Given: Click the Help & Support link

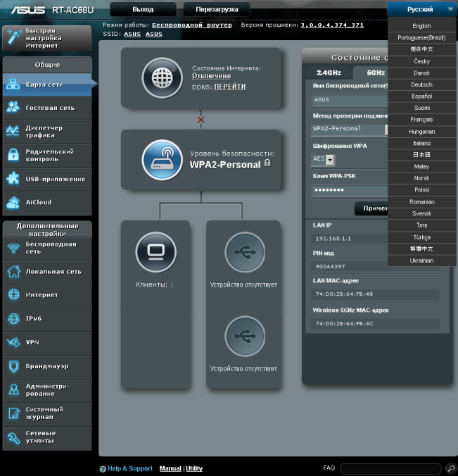Looking at the screenshot, I should point(130,469).
